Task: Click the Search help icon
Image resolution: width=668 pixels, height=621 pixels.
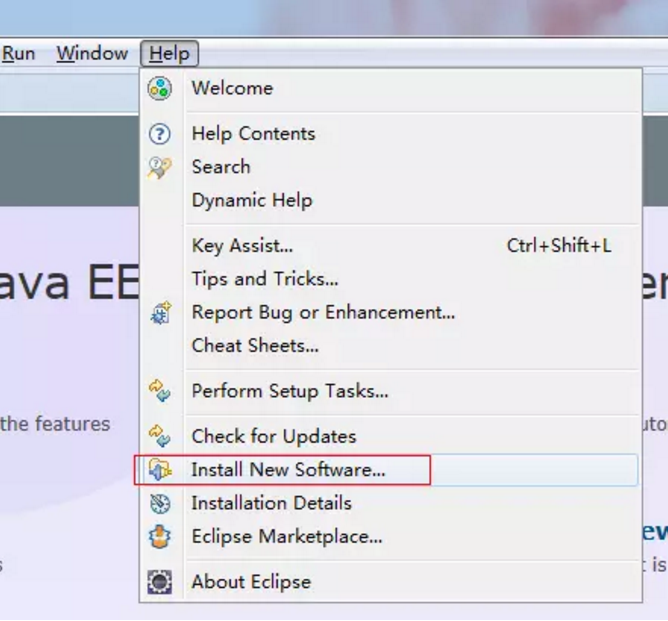Action: pyautogui.click(x=159, y=167)
